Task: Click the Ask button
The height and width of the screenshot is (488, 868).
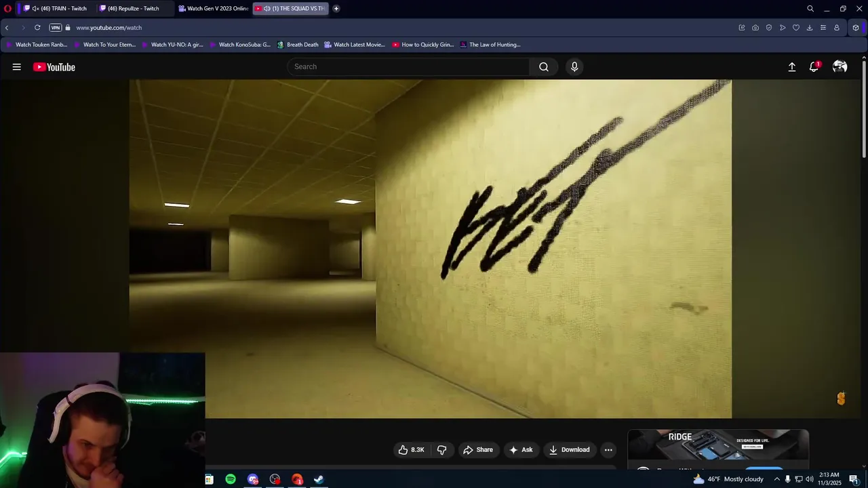Action: 521,450
